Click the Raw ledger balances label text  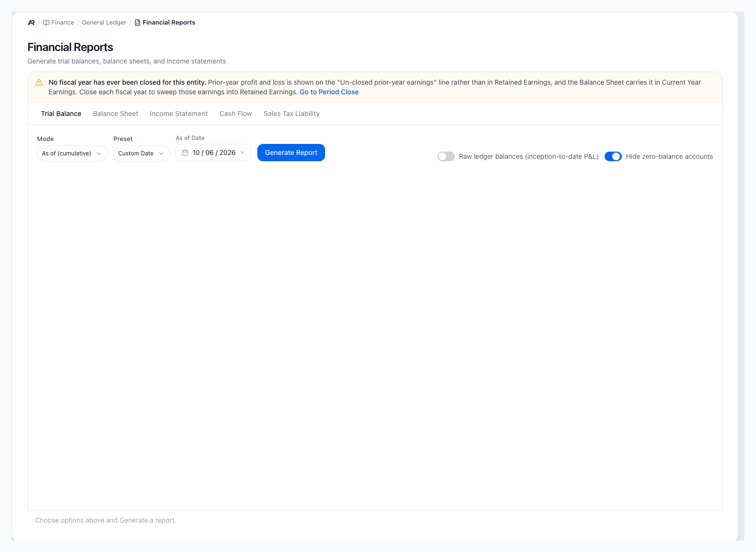coord(529,156)
